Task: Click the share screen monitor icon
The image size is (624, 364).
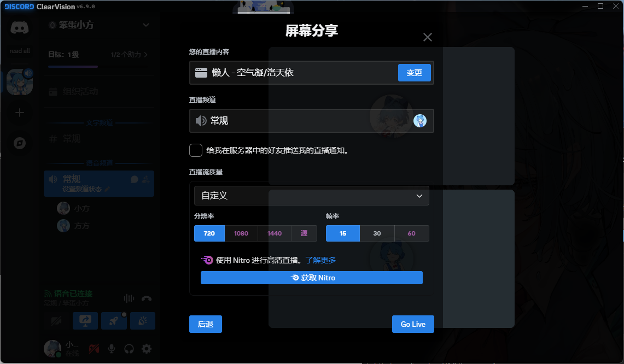Action: click(x=85, y=321)
